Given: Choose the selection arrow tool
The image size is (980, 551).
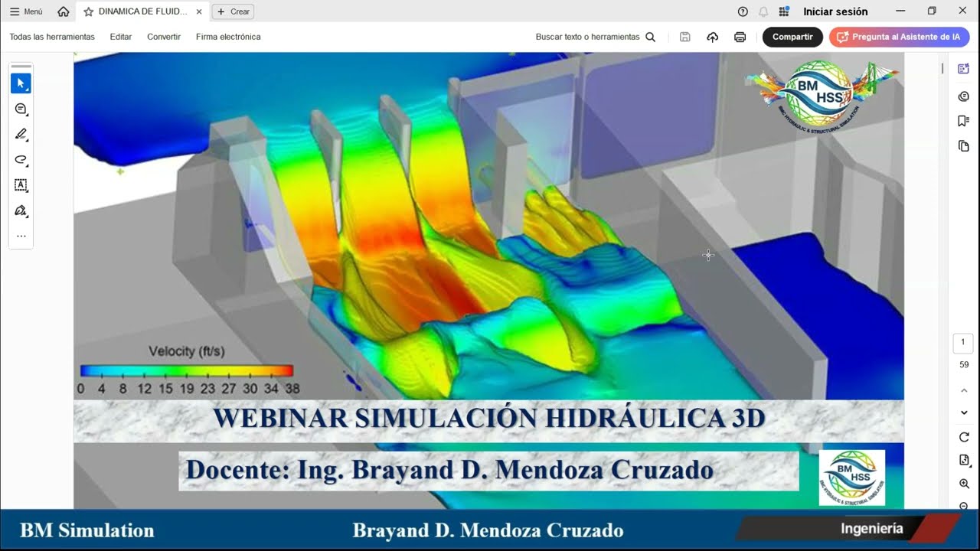Looking at the screenshot, I should click(21, 83).
